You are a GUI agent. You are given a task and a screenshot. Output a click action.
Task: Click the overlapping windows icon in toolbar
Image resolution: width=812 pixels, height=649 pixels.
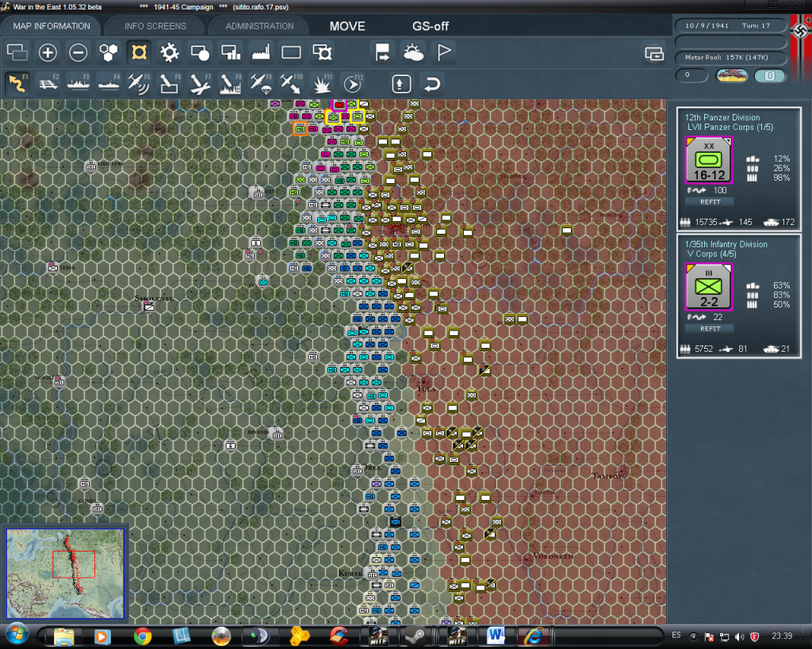coord(17,52)
